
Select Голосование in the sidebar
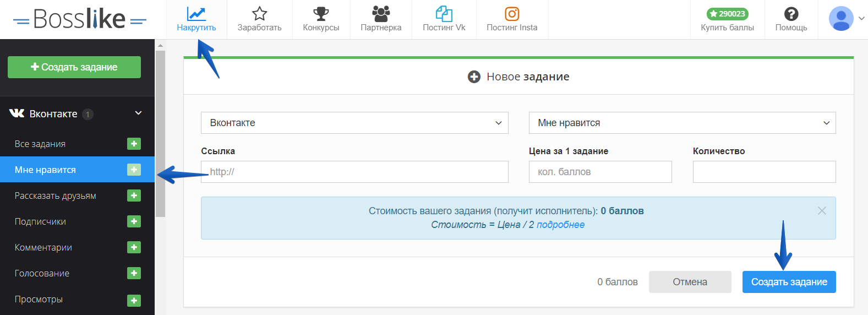coord(42,273)
